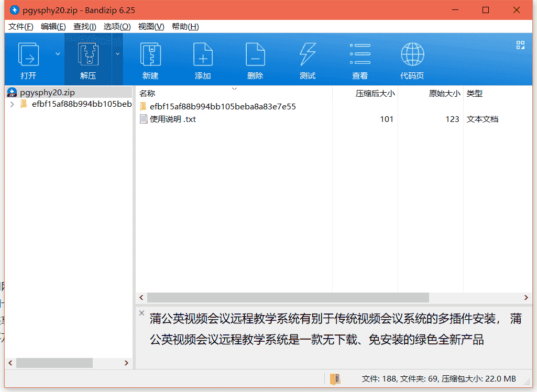
Task: Select the 使用说明 .txt file name
Action: (172, 119)
